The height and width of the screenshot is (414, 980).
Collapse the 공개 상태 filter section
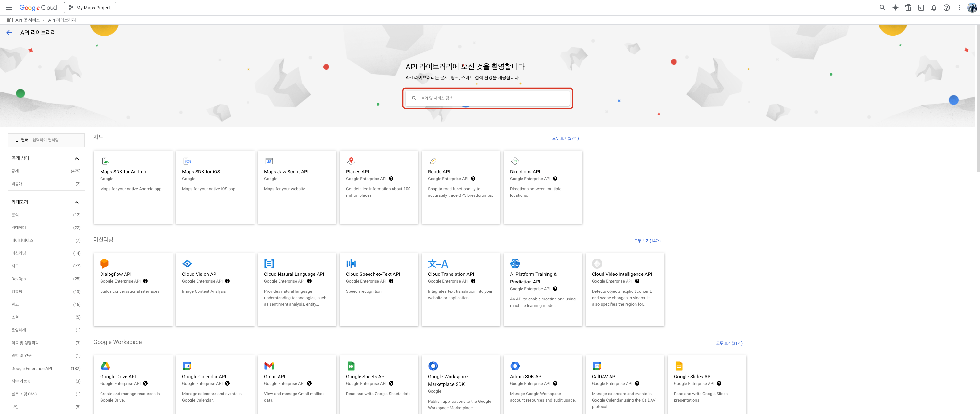[x=77, y=158]
